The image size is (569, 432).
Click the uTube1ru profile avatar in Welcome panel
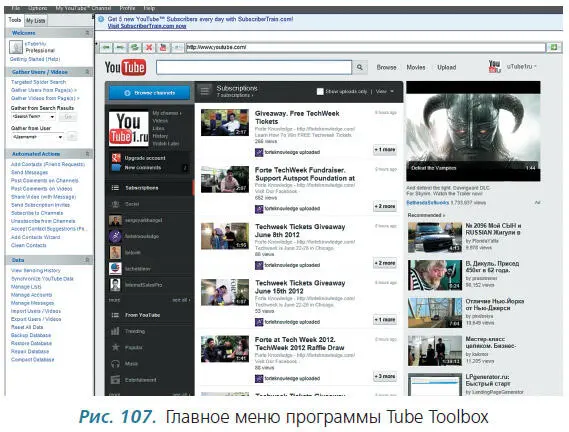click(16, 47)
